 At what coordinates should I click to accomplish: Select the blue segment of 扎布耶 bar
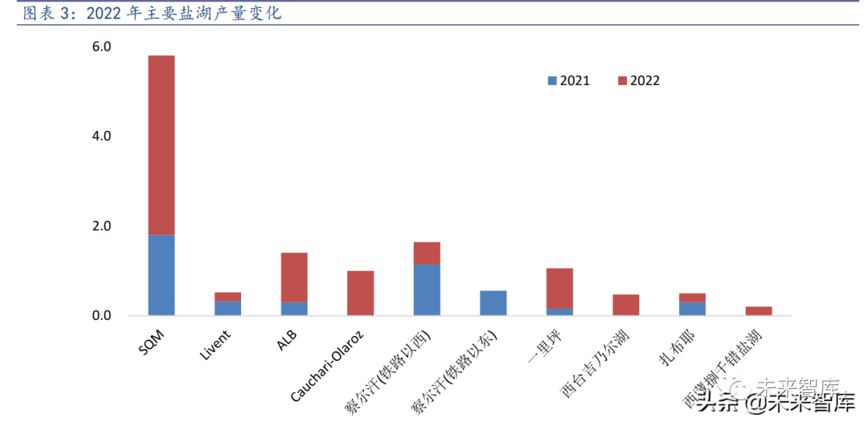[x=693, y=309]
